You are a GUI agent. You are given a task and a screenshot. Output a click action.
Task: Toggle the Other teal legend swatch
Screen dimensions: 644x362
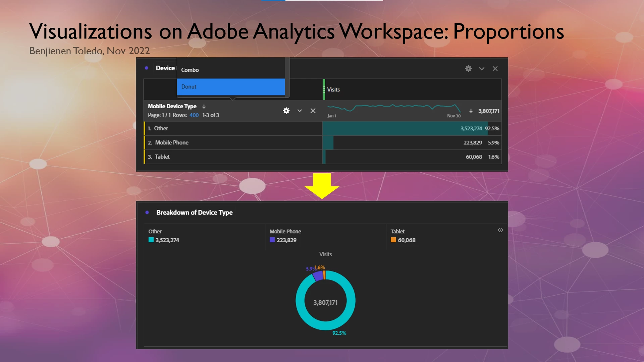pos(151,240)
